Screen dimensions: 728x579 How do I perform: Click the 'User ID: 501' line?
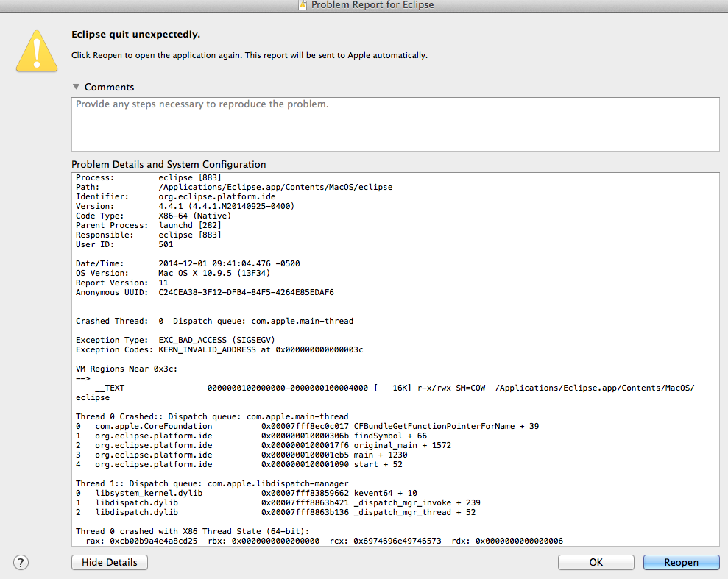(124, 244)
